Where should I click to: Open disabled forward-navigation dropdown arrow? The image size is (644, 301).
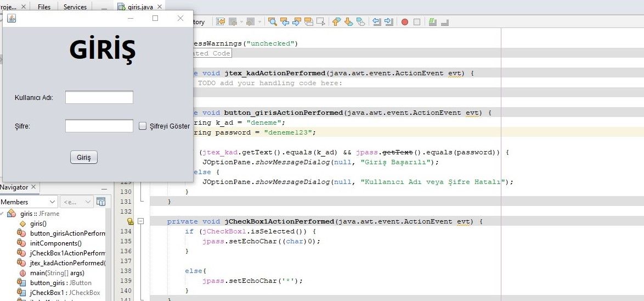click(259, 22)
